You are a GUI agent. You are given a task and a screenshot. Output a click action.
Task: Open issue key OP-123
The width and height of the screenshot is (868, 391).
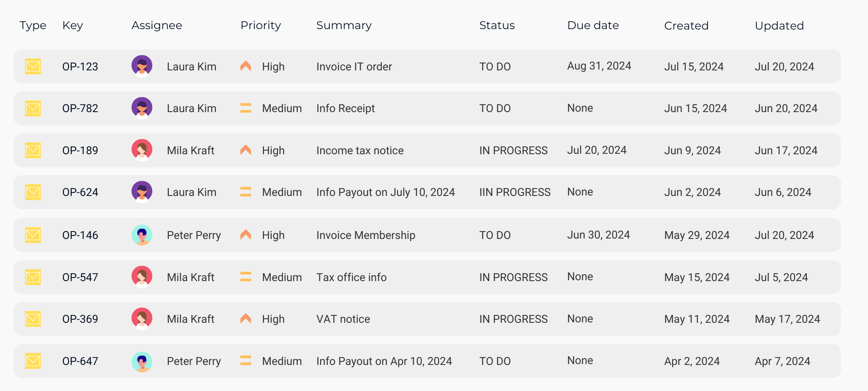coord(80,66)
